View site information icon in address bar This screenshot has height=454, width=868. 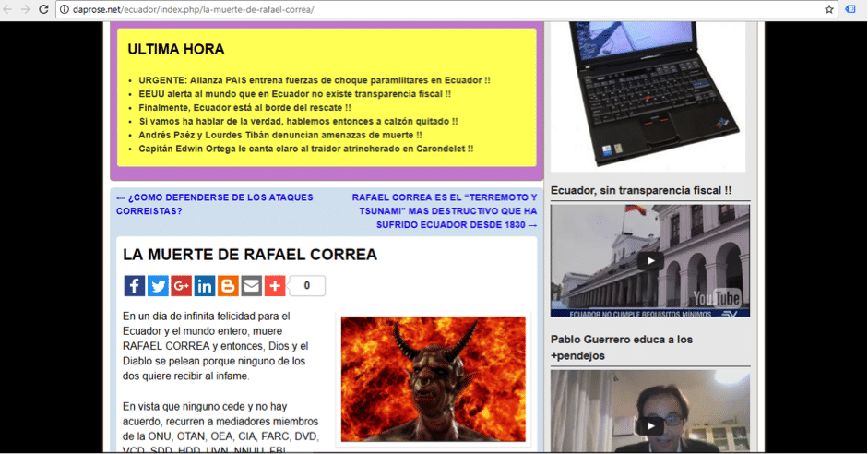coord(64,9)
